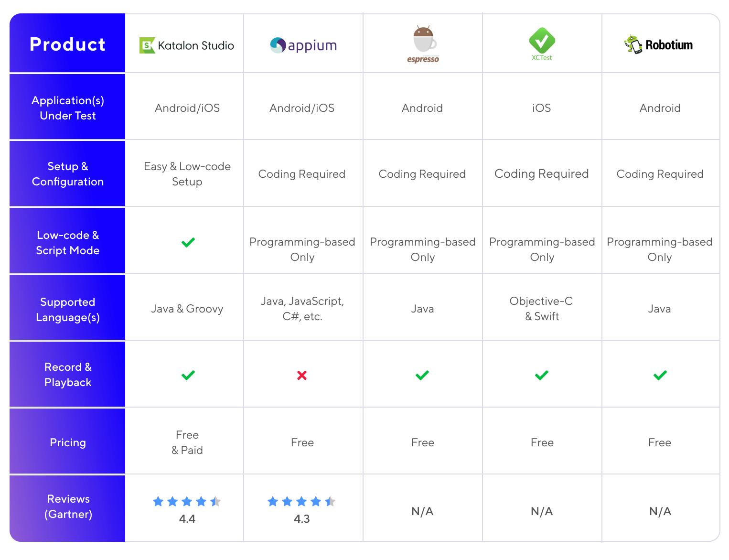Click XCTest's Record & Playback checkmark
The width and height of the screenshot is (729, 560).
[x=542, y=375]
